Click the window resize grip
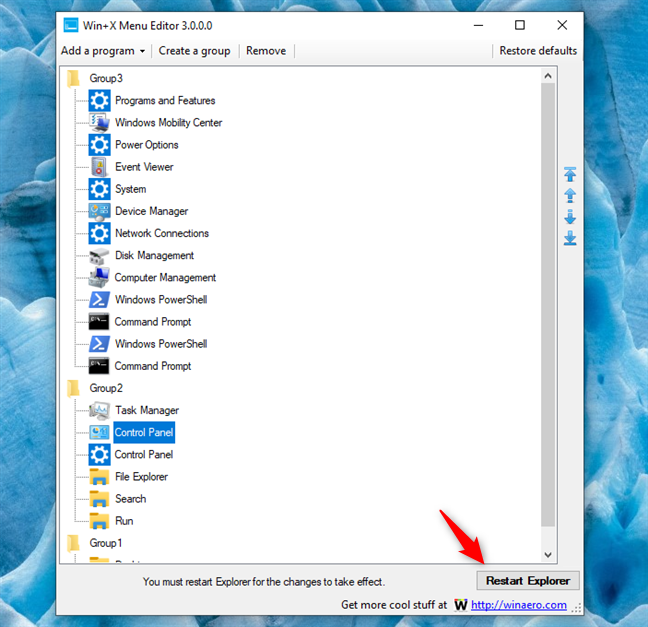Image resolution: width=648 pixels, height=627 pixels. [x=577, y=608]
